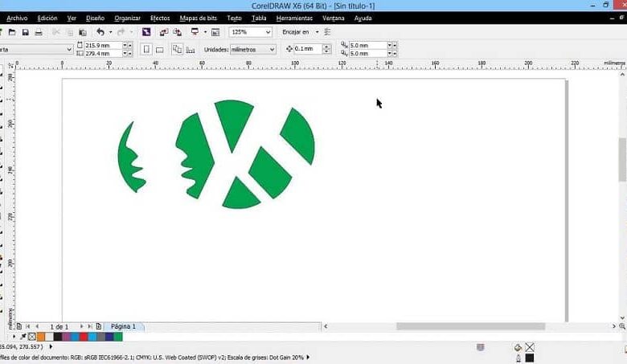Open the Mapas de bits menu

tap(199, 18)
